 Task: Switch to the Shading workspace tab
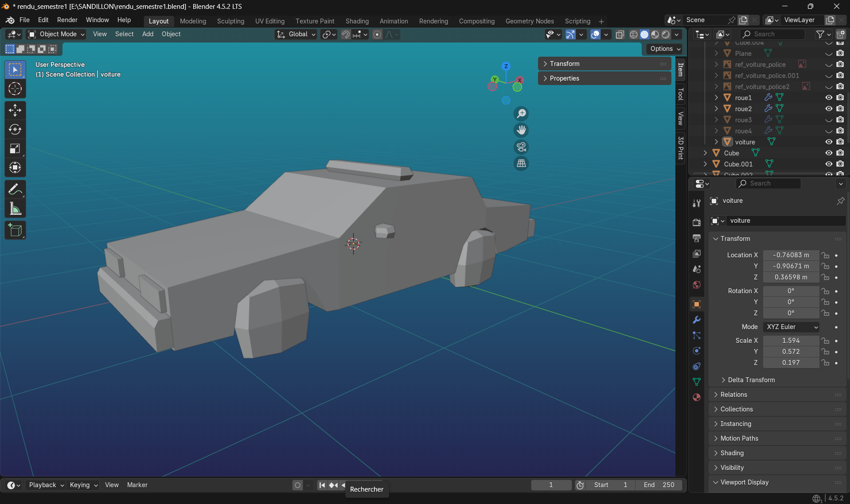pyautogui.click(x=357, y=21)
